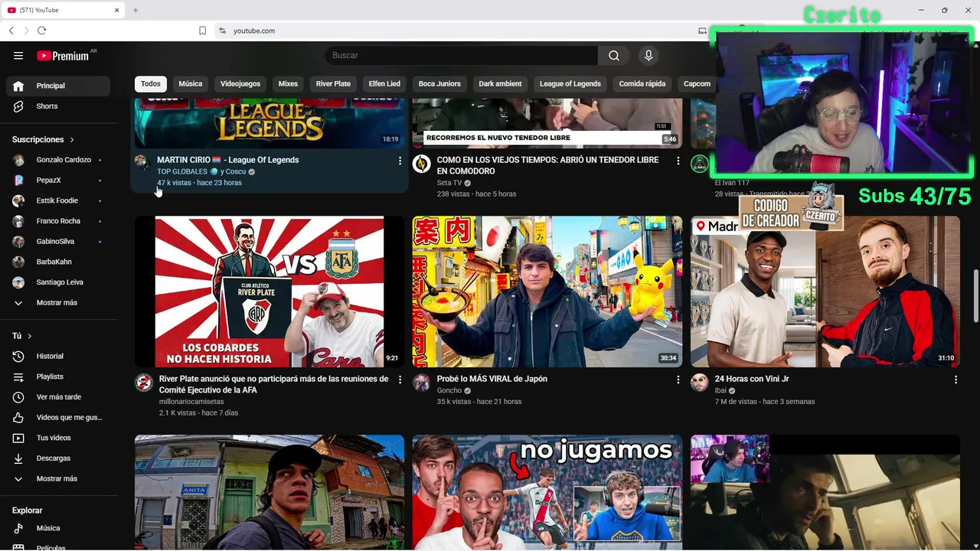980x551 pixels.
Task: Go back with the browser back arrow
Action: point(11,31)
